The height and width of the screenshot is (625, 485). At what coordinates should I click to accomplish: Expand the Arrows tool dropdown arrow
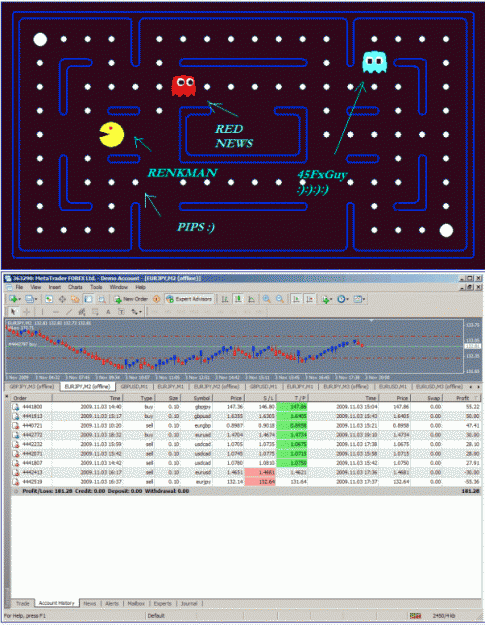[141, 312]
